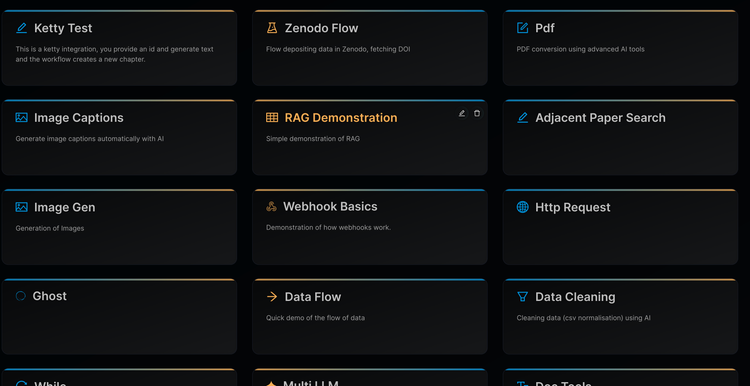Open the Zenodo Flow description text
750x386 pixels.
338,49
